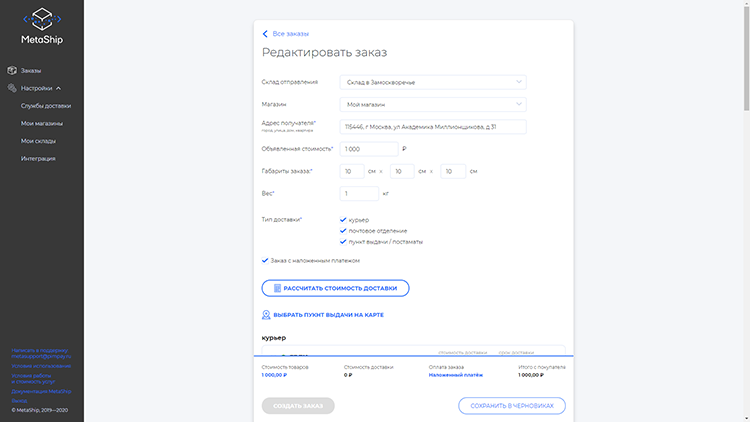Click the map pin icon for pickup point

click(x=266, y=315)
